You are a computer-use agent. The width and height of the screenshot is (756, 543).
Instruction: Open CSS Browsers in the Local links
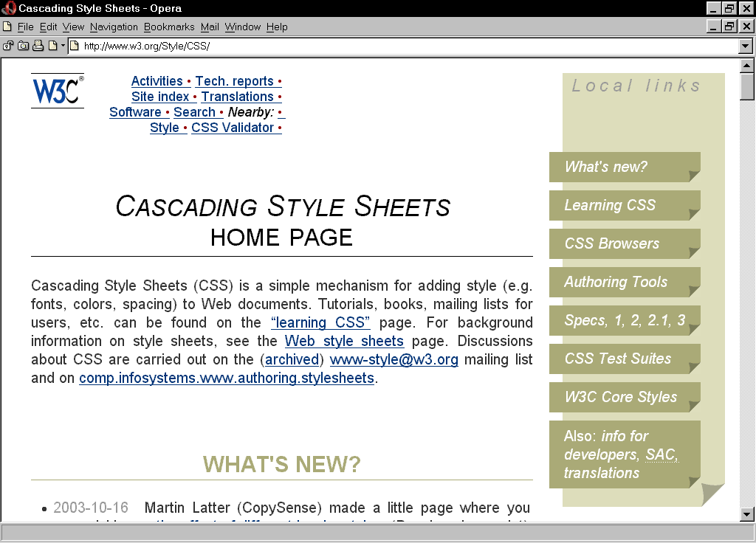[625, 243]
